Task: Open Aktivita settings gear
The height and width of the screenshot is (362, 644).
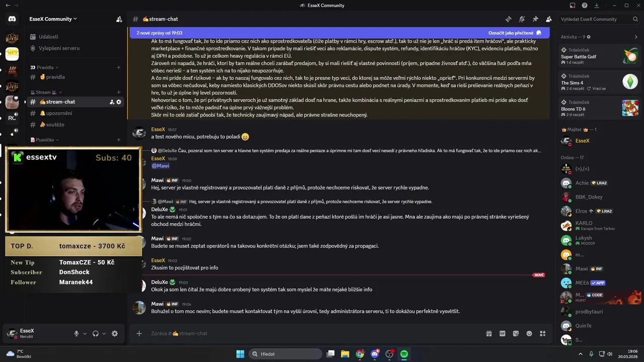Action: click(x=589, y=37)
